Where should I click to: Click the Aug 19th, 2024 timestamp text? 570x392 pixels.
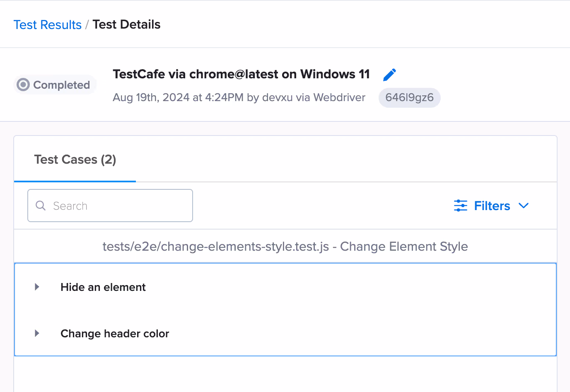pyautogui.click(x=178, y=97)
